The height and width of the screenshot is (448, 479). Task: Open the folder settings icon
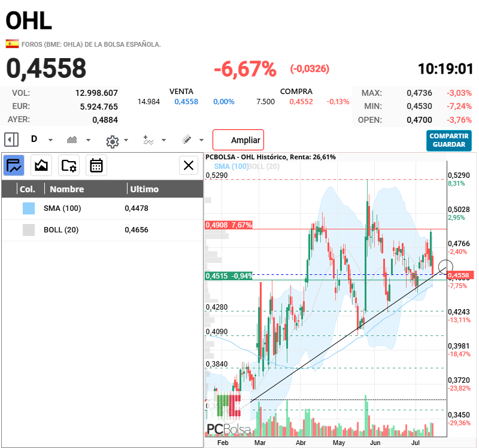point(69,165)
